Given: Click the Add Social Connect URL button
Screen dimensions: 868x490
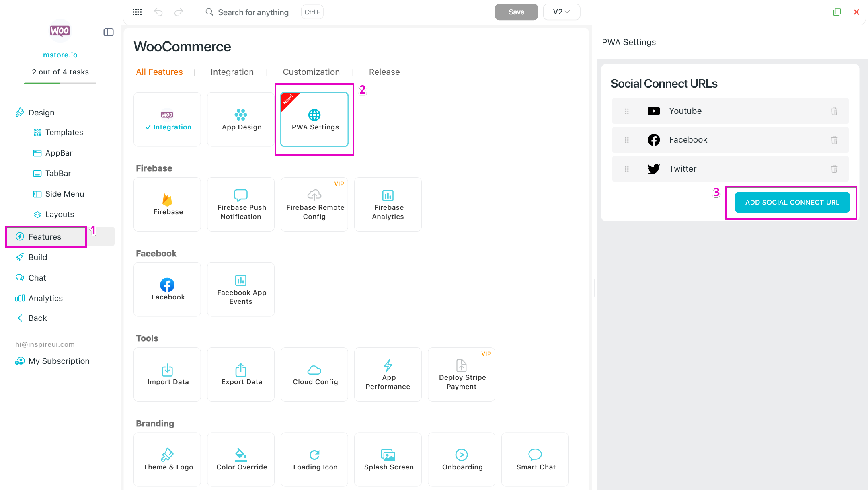Looking at the screenshot, I should tap(792, 202).
